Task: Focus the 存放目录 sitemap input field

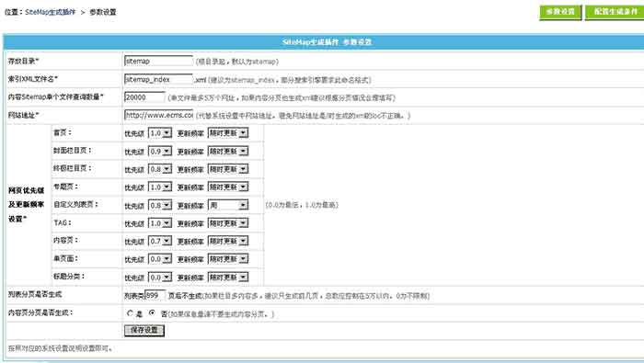Action: pos(158,62)
